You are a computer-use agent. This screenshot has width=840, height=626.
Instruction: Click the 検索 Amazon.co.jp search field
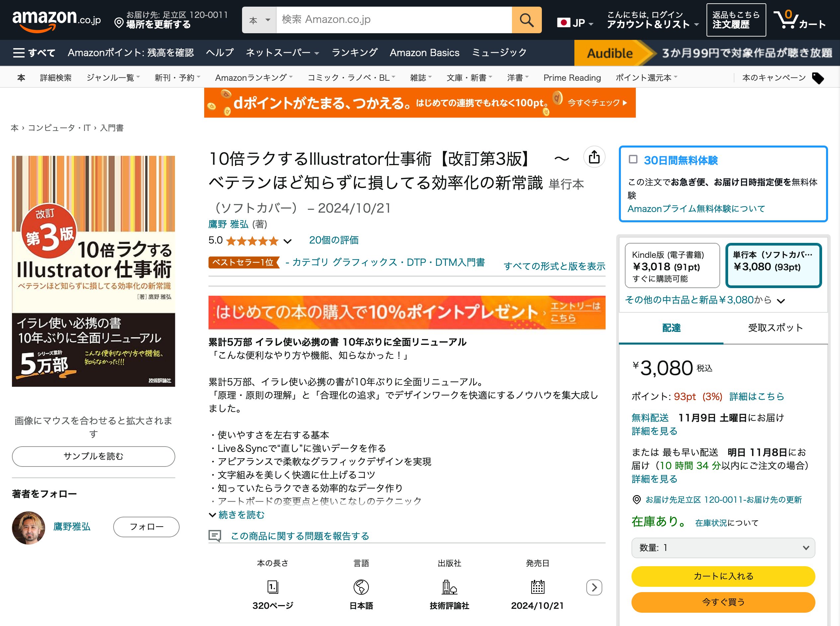[394, 20]
